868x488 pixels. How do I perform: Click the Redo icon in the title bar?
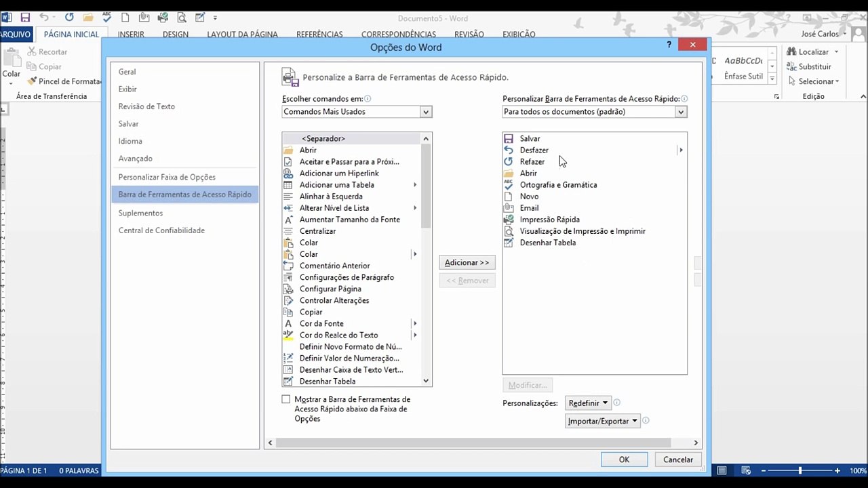(69, 18)
